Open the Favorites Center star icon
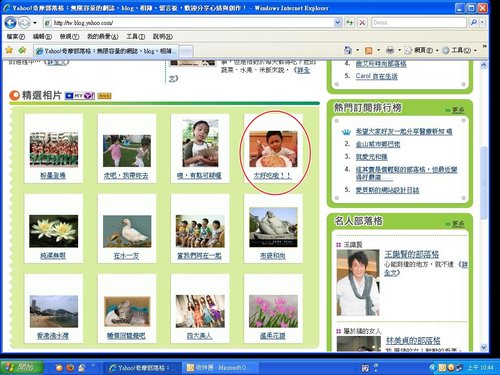 (9, 50)
